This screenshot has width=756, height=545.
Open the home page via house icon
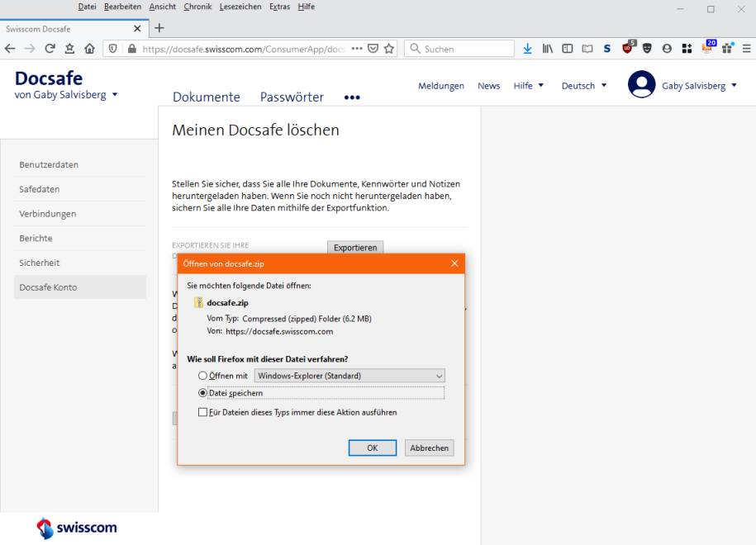tap(89, 49)
